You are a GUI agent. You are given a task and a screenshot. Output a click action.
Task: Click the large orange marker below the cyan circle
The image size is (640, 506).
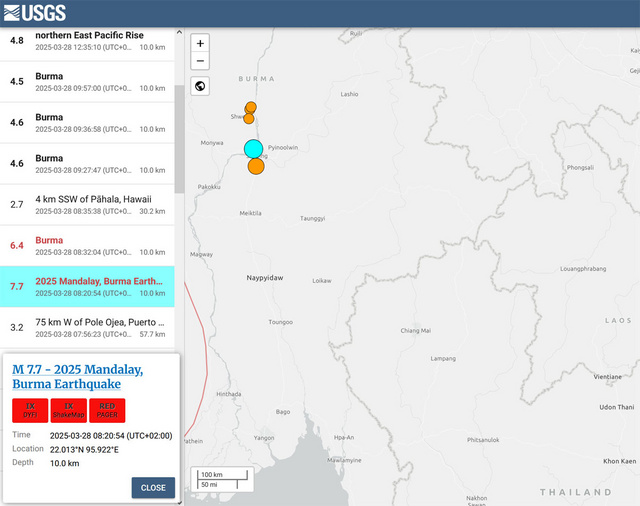click(x=256, y=166)
